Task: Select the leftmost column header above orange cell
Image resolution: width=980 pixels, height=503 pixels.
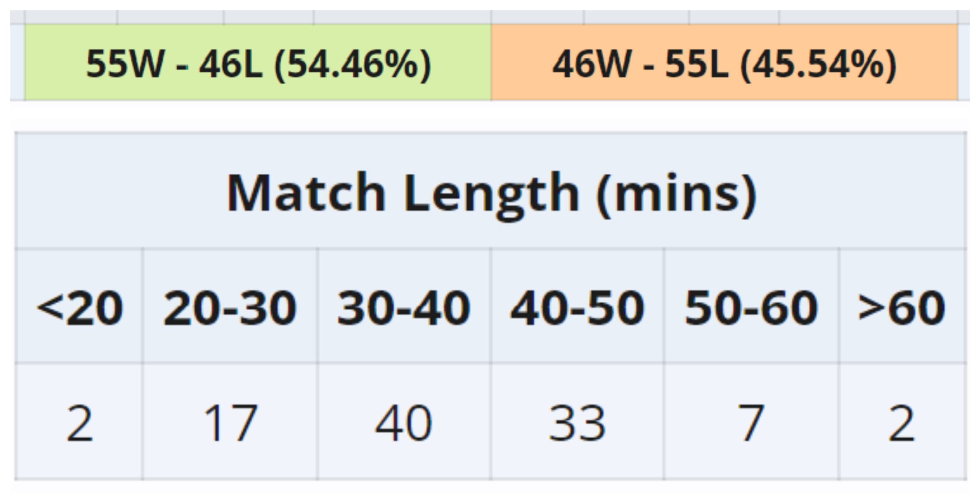Action: [x=537, y=17]
